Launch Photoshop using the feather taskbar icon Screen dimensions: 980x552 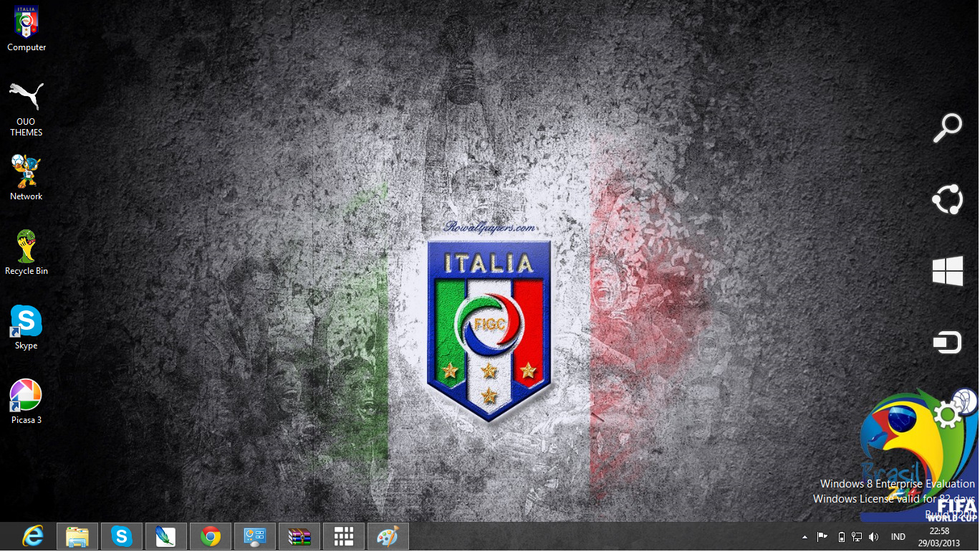pyautogui.click(x=166, y=536)
